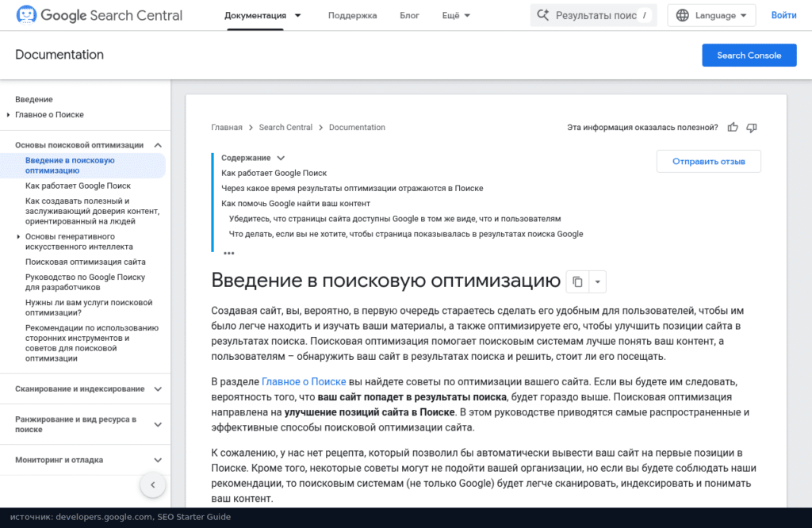Open the Документация tab
Viewport: 812px width, 528px height.
[x=255, y=16]
